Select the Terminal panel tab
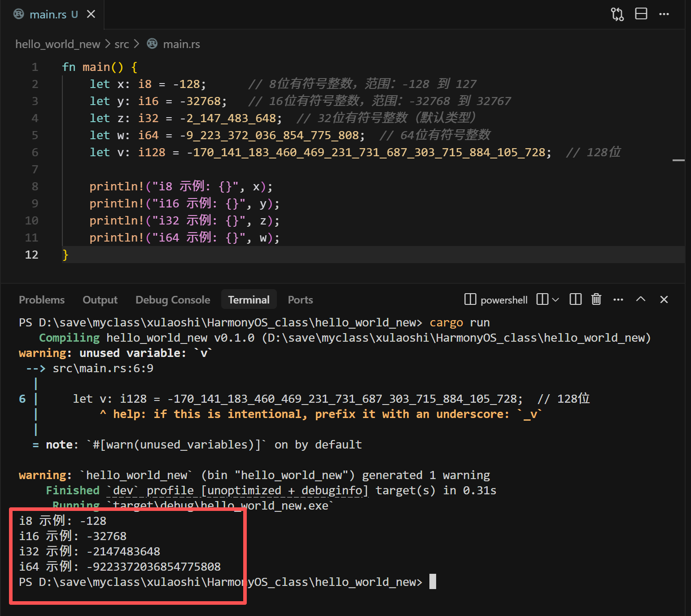Screen dimensions: 691x616 click(249, 300)
